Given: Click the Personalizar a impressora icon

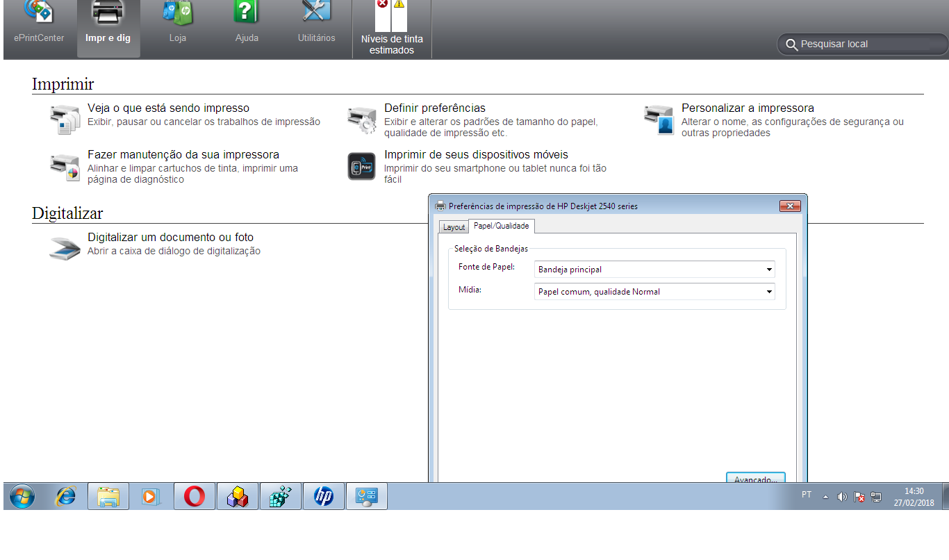Looking at the screenshot, I should [659, 120].
